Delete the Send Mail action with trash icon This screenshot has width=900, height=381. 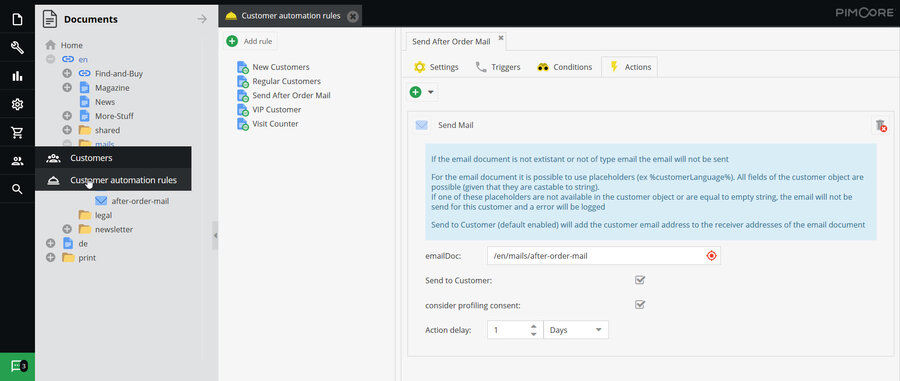880,125
